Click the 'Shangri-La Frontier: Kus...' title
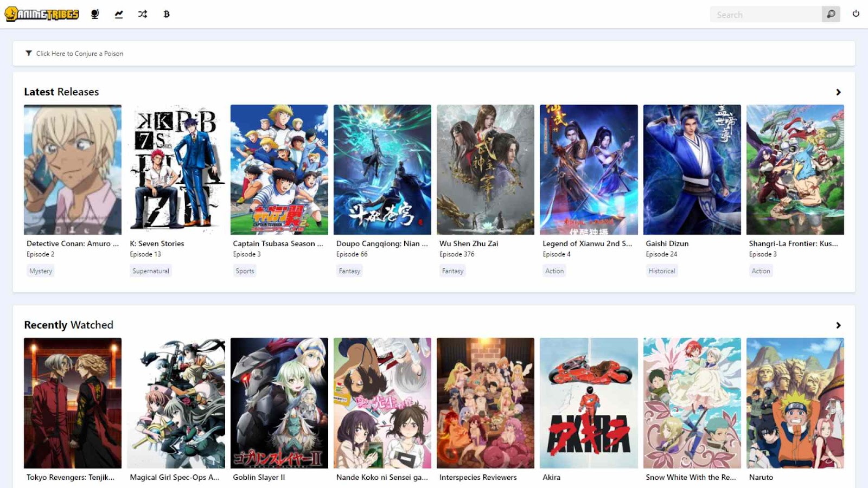868x488 pixels. tap(794, 244)
